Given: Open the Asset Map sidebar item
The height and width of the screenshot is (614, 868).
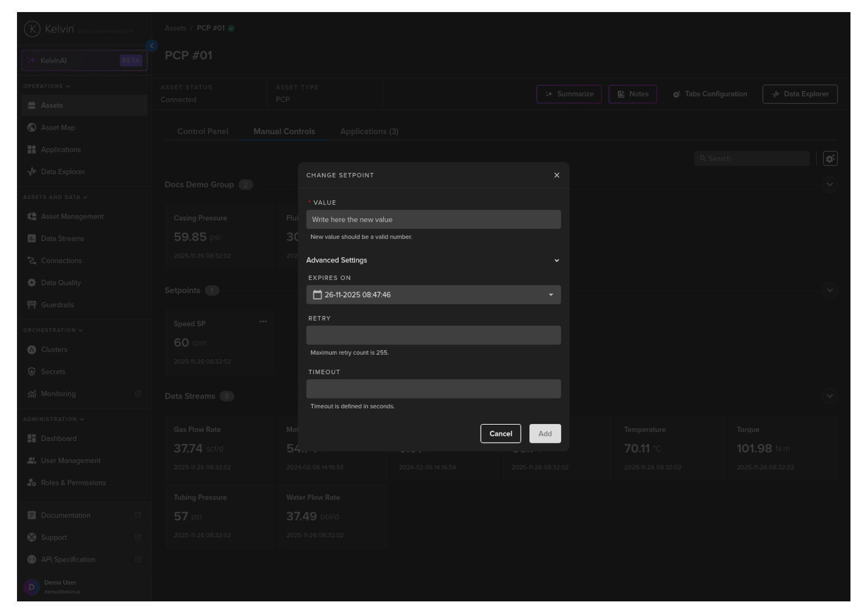Looking at the screenshot, I should [x=58, y=128].
